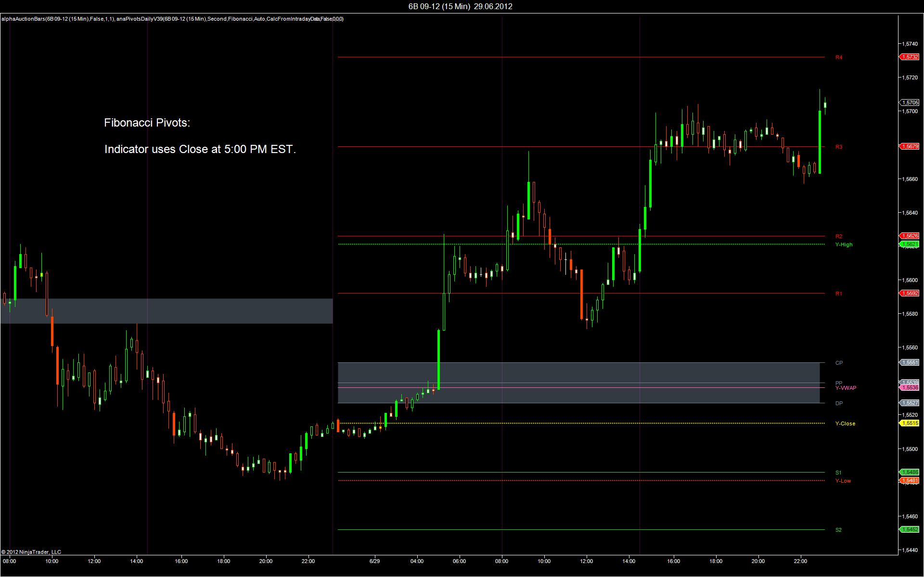Image resolution: width=924 pixels, height=577 pixels.
Task: Select the Y-Close label text
Action: pos(845,423)
